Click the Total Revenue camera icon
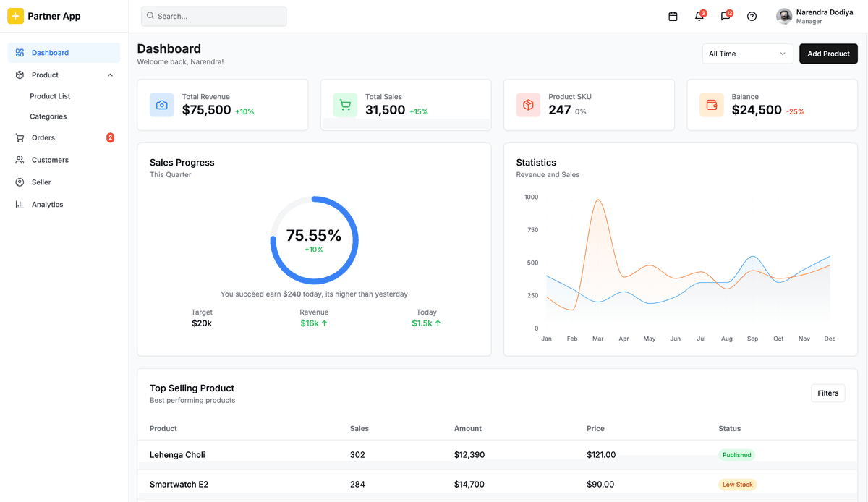868x502 pixels. pyautogui.click(x=161, y=104)
